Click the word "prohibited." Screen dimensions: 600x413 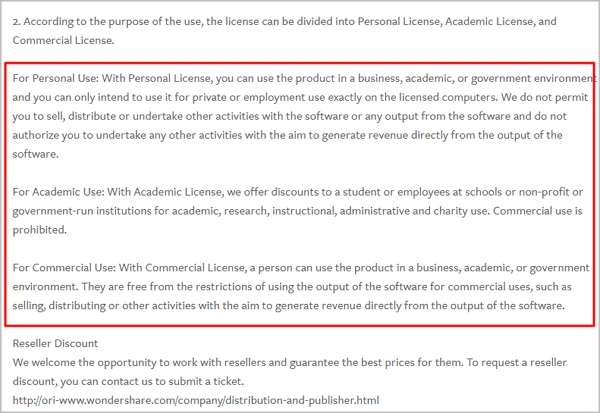pyautogui.click(x=40, y=230)
